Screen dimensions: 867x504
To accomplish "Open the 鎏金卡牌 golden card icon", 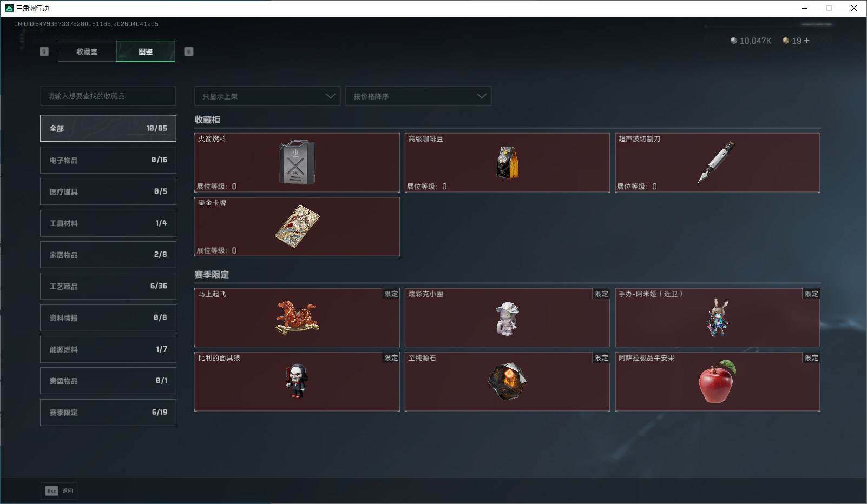I will [x=297, y=227].
